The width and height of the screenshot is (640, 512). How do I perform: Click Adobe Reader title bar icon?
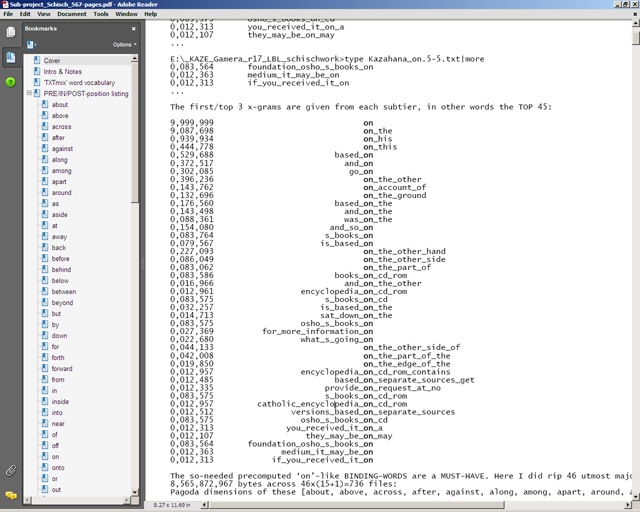5,4
